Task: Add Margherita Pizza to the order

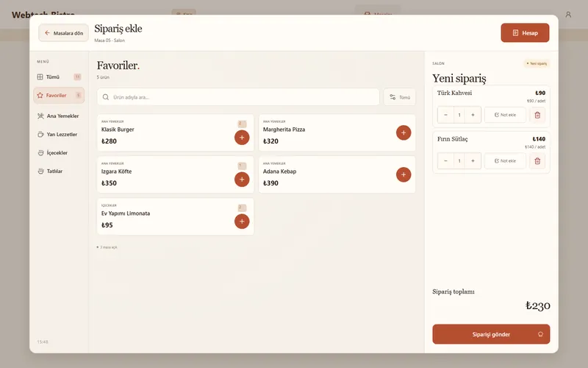Action: click(x=404, y=132)
